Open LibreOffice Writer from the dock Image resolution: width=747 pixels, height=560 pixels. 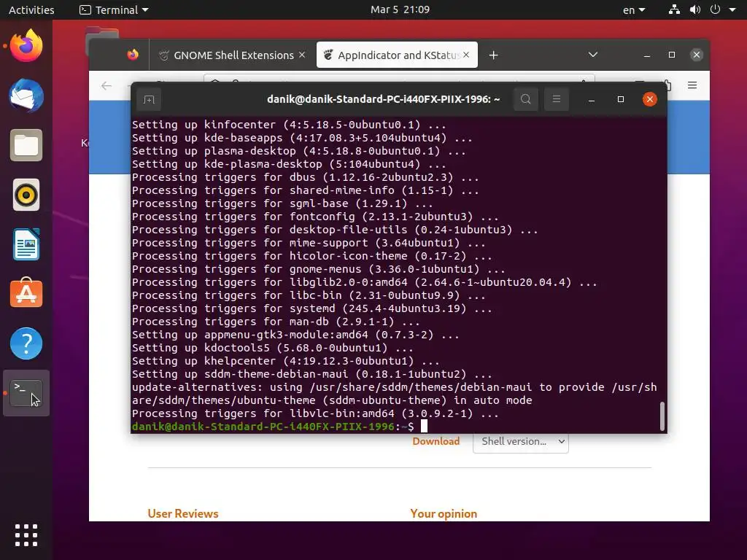click(26, 244)
